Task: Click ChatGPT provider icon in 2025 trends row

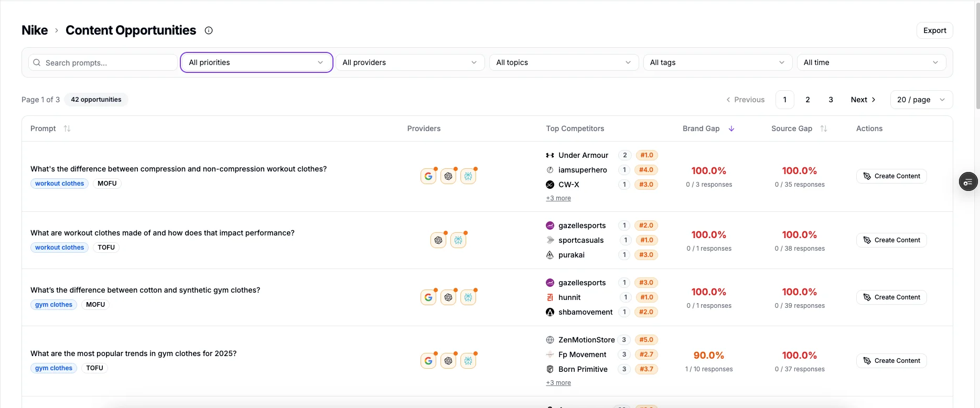Action: pos(448,361)
